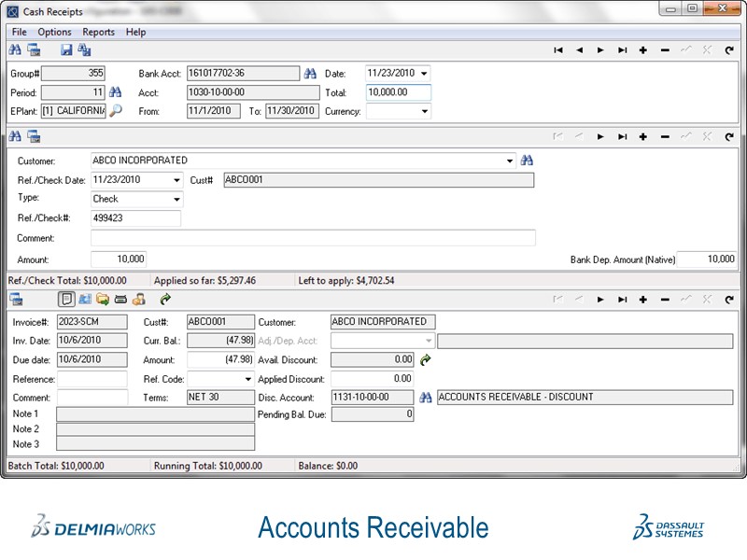Click the save disk icon in top toolbar
This screenshot has height=560, width=747.
(x=66, y=50)
